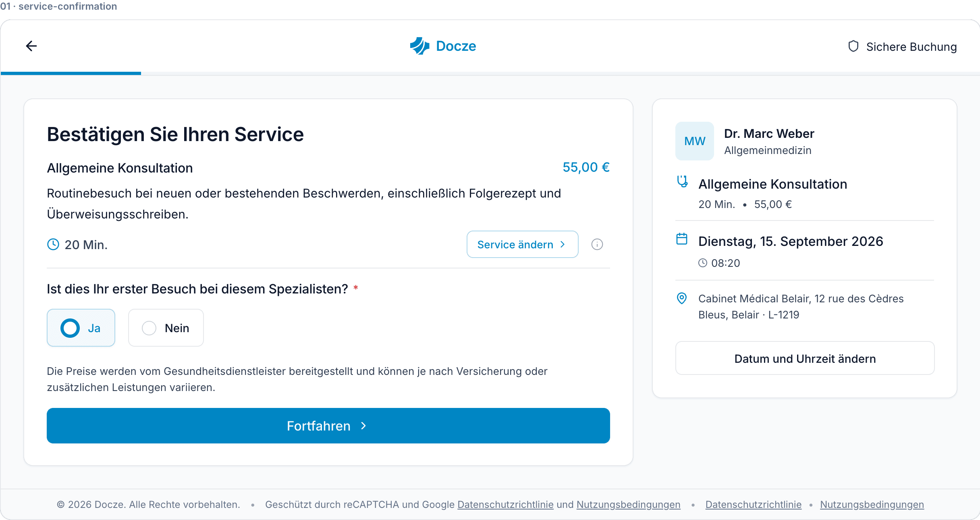Screen dimensions: 980x520
Task: Click the Allgemeine Konsultation title in summary card
Action: [772, 184]
